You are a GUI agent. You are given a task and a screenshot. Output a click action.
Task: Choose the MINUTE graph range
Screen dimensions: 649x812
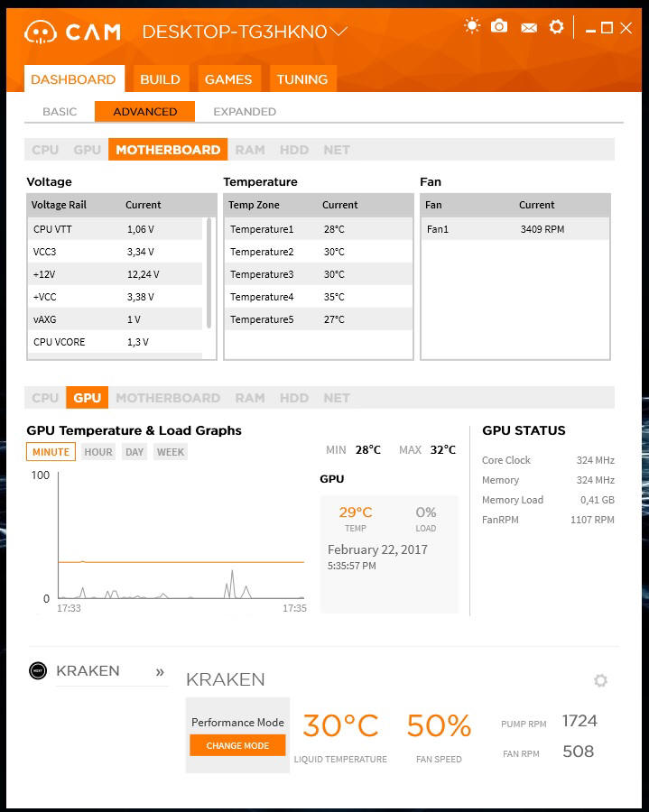51,452
